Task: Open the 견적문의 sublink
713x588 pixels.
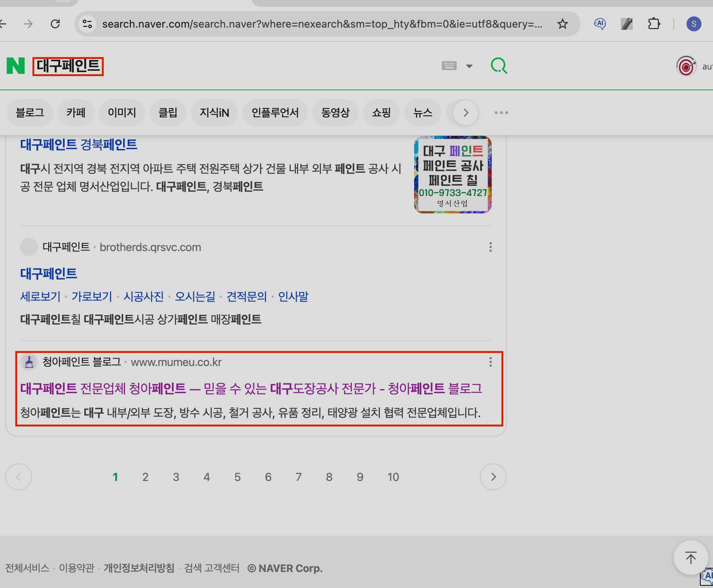Action: coord(247,297)
